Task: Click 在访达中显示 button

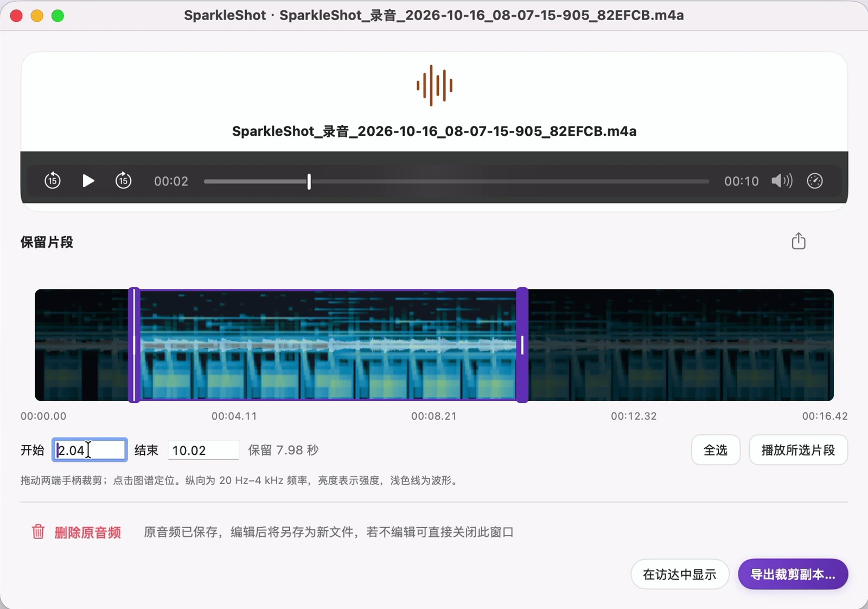Action: point(680,574)
